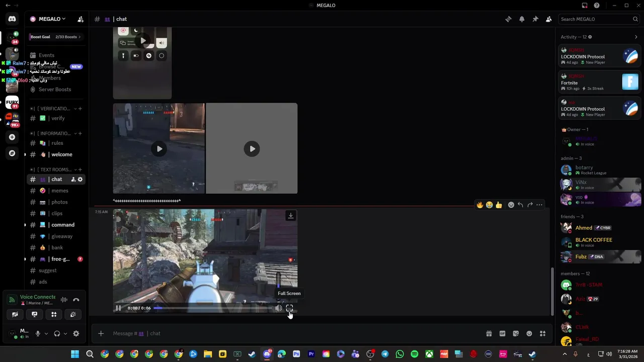Open the rules channel
Viewport: 644px width, 362px height.
tap(56, 143)
